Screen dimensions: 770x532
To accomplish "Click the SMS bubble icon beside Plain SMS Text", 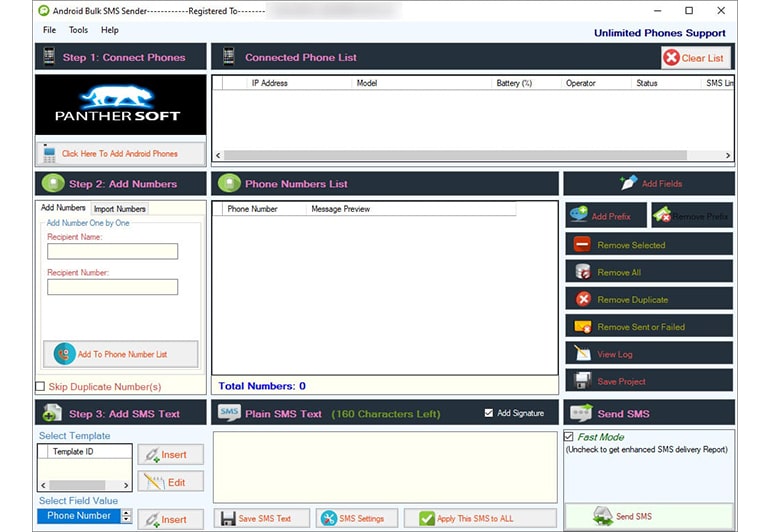I will coord(229,413).
